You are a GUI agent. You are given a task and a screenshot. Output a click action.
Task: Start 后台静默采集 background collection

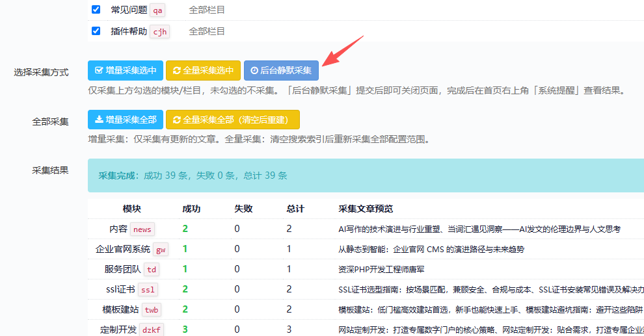coord(281,71)
